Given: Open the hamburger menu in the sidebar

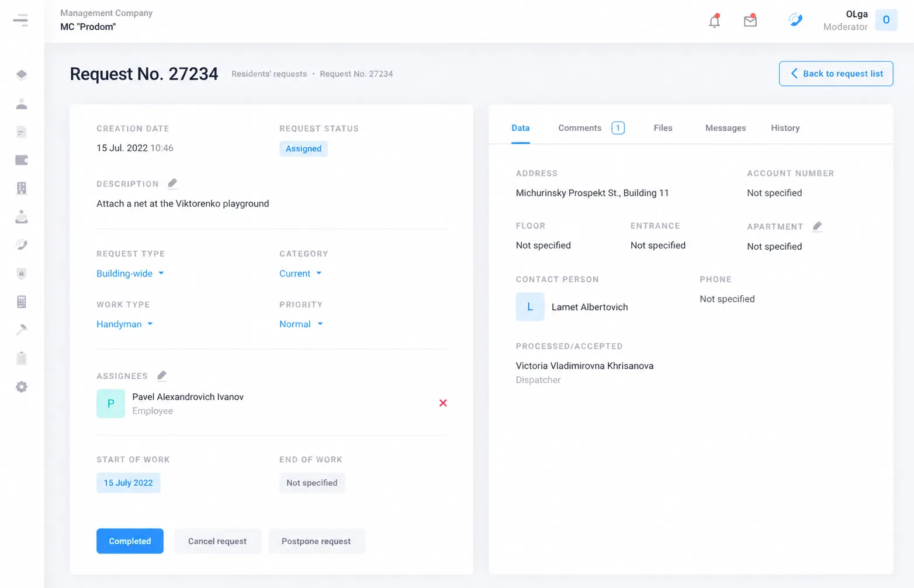Looking at the screenshot, I should (20, 20).
